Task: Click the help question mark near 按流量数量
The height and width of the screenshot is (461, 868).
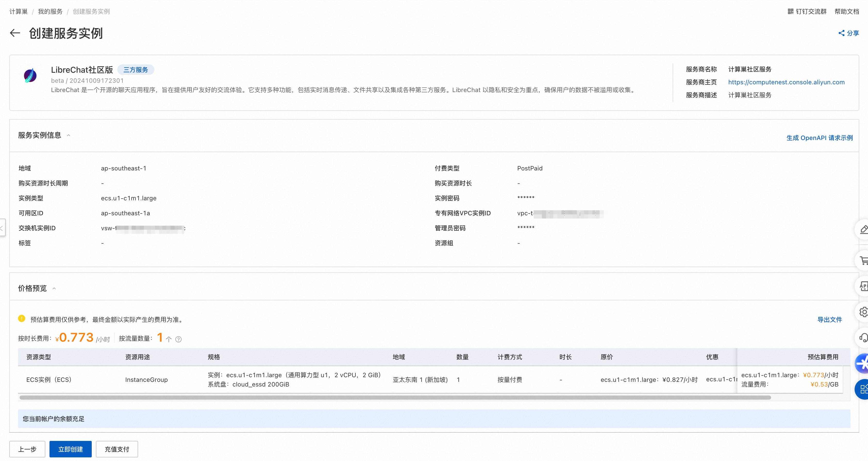Action: pos(179,339)
